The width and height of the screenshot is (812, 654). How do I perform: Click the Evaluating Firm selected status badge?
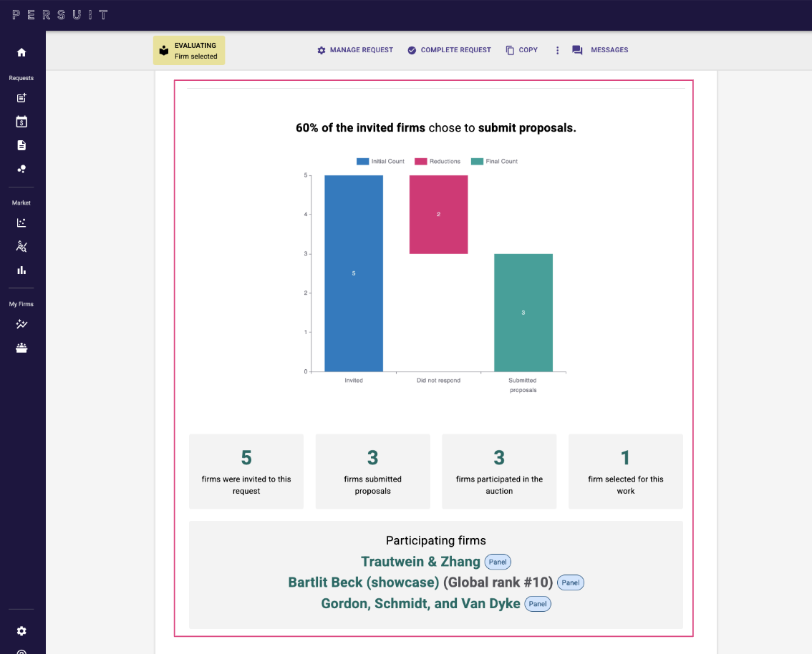[189, 51]
